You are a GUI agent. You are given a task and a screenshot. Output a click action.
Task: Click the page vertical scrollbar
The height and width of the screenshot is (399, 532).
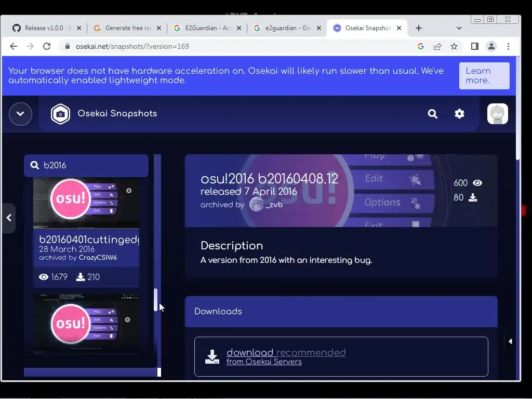pos(517,109)
